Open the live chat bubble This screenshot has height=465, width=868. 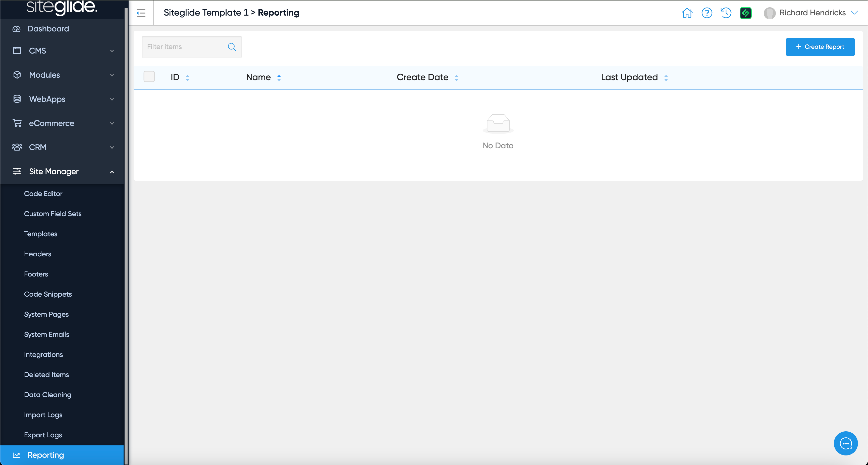pyautogui.click(x=845, y=443)
